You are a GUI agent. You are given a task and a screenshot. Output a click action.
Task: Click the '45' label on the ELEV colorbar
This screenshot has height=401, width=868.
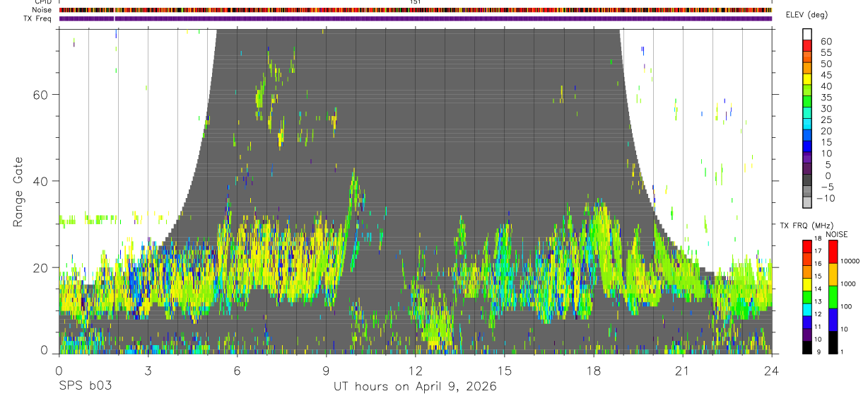click(x=826, y=75)
